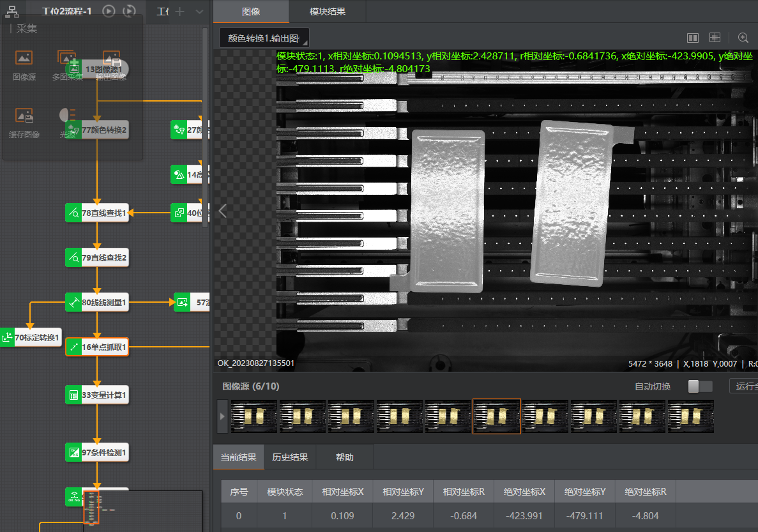
Task: Open the 帮助 tab
Action: tap(345, 457)
